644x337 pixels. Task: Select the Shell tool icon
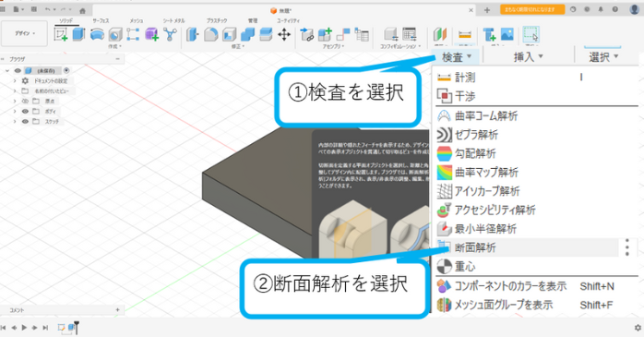(229, 34)
